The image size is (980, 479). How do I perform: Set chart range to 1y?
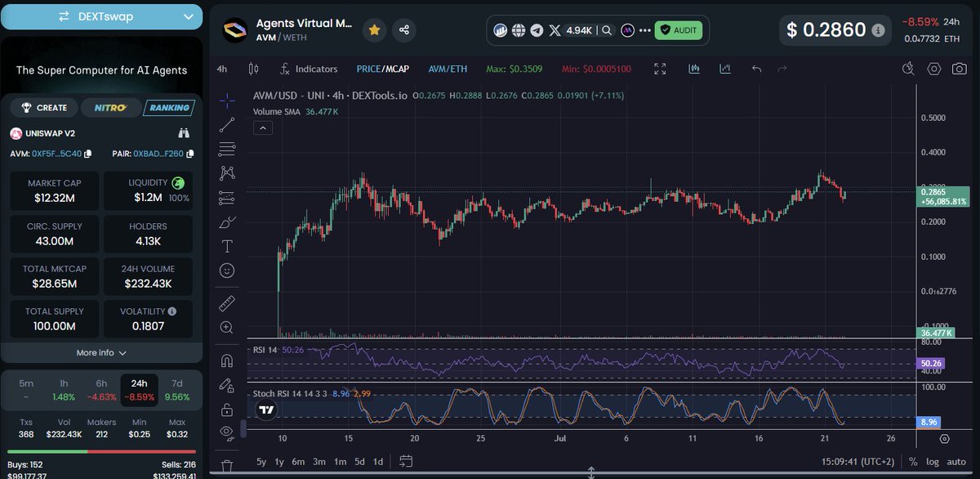click(279, 461)
